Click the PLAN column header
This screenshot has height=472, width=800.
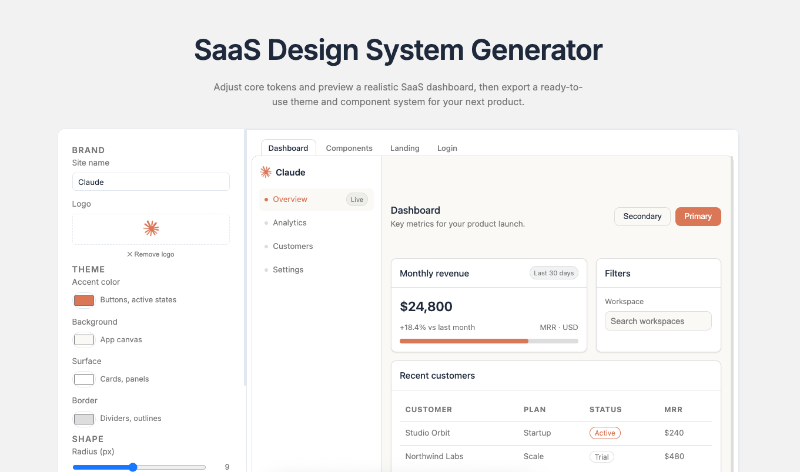click(x=535, y=409)
